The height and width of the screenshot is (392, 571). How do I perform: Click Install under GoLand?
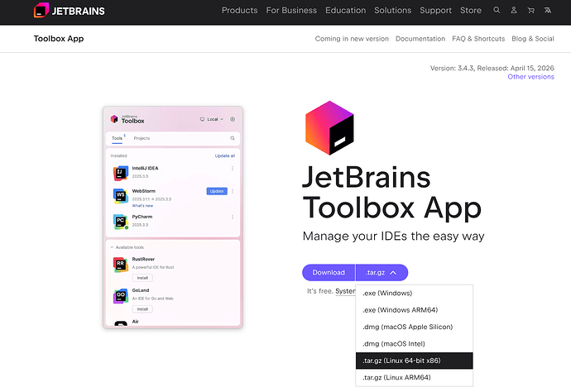142,309
